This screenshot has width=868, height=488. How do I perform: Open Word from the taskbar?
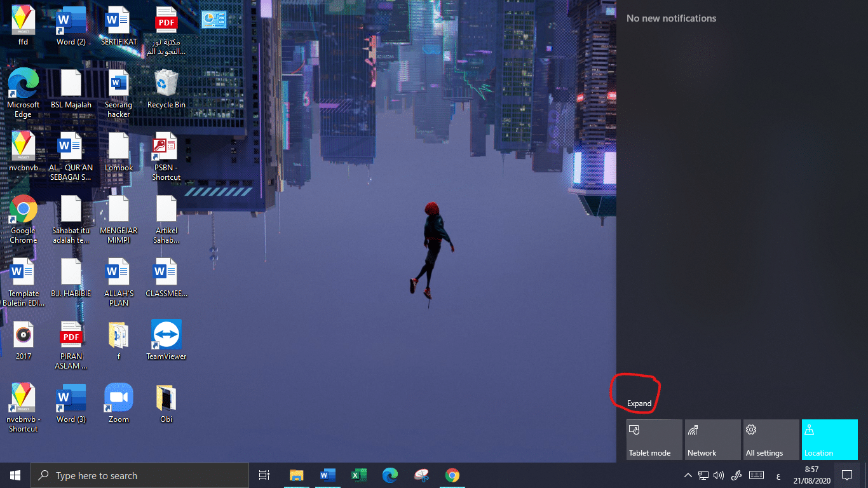(327, 475)
